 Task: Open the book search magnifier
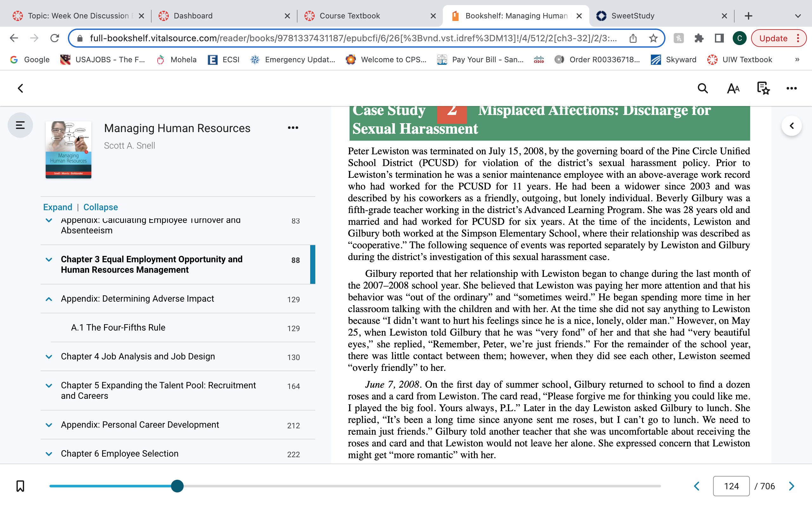pos(703,88)
